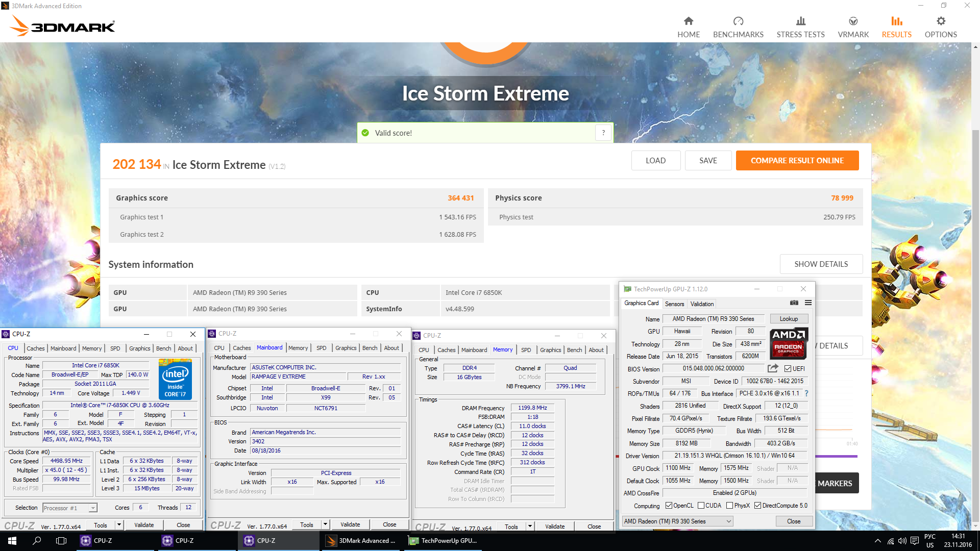Toggle the OpenCL checkbox

click(669, 506)
